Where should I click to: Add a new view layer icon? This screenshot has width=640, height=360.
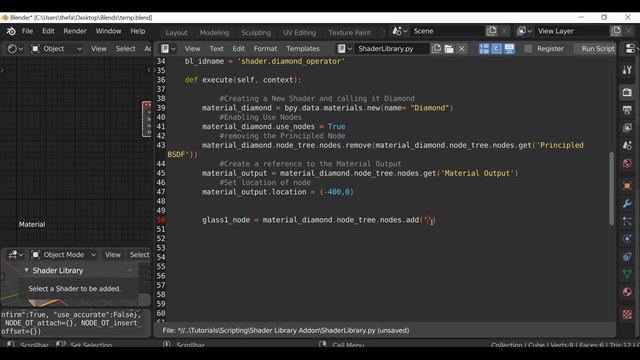[x=616, y=31]
